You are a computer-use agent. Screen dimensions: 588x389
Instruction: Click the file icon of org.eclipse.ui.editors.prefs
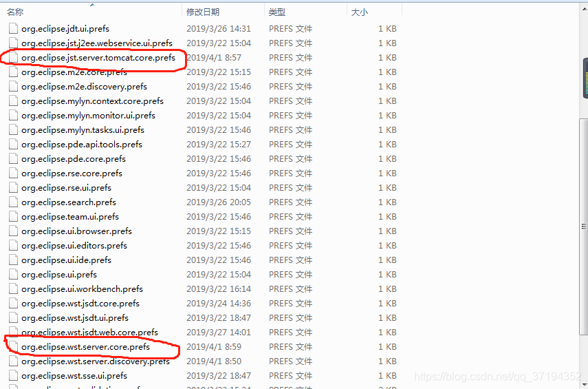[13, 246]
